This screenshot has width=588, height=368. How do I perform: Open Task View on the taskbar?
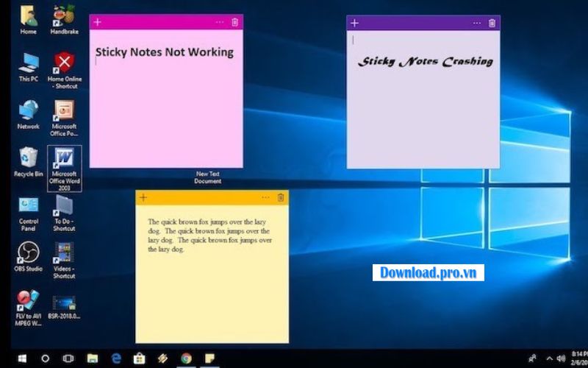point(68,358)
